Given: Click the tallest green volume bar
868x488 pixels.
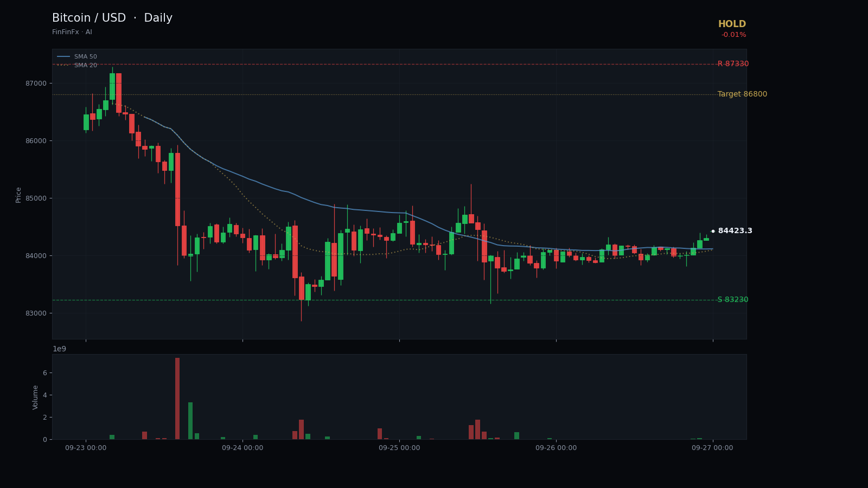Looking at the screenshot, I should (x=190, y=421).
